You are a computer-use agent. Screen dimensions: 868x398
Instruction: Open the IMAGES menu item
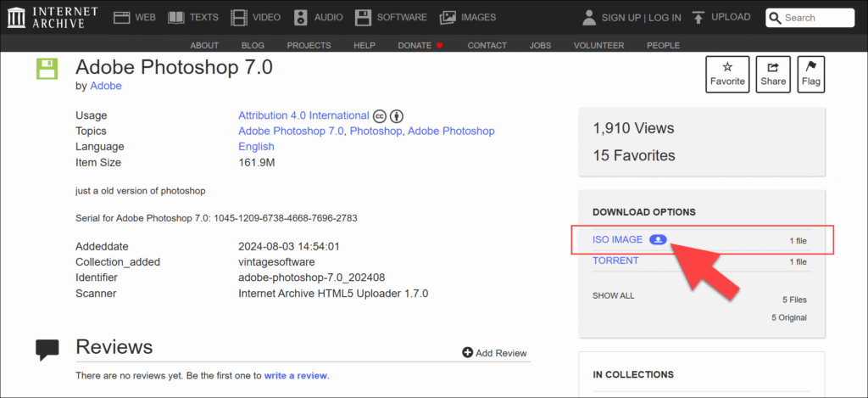tap(478, 17)
